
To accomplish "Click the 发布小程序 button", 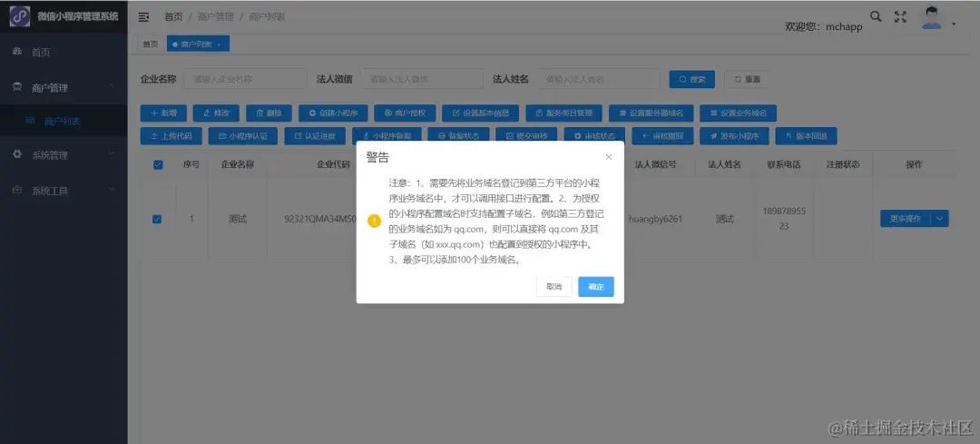I will click(734, 135).
